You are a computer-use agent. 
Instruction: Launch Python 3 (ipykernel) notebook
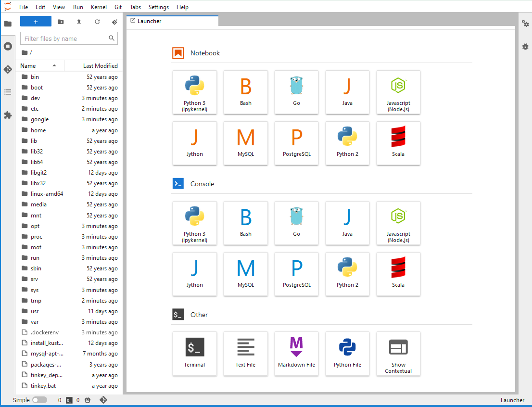pos(195,92)
